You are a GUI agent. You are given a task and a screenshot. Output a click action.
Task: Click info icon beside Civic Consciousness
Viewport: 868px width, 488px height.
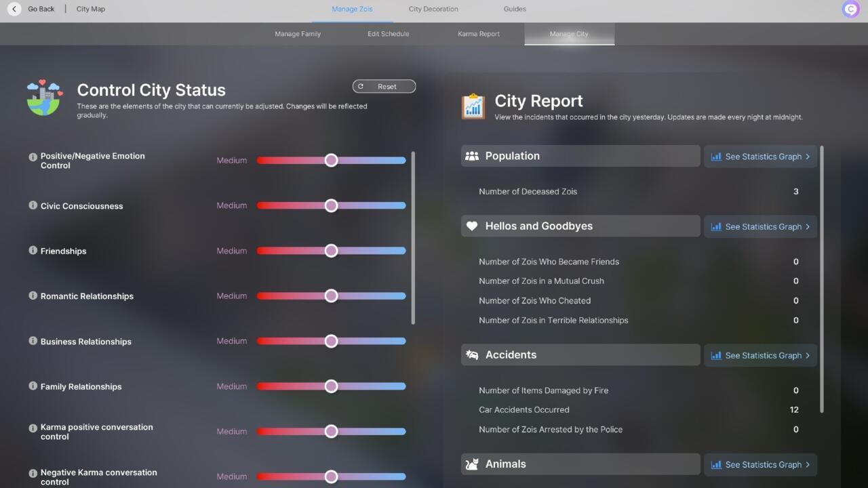point(33,205)
